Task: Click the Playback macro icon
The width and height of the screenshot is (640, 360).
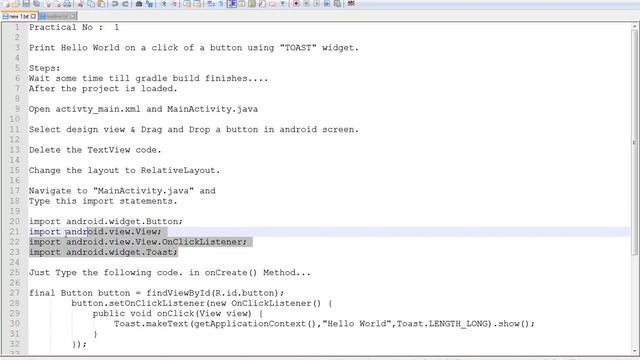Action: (316, 4)
